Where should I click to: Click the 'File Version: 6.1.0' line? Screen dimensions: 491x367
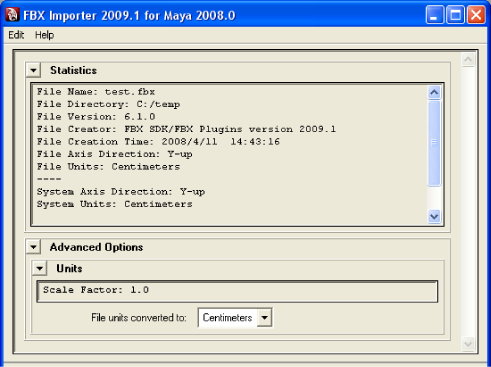(96, 117)
